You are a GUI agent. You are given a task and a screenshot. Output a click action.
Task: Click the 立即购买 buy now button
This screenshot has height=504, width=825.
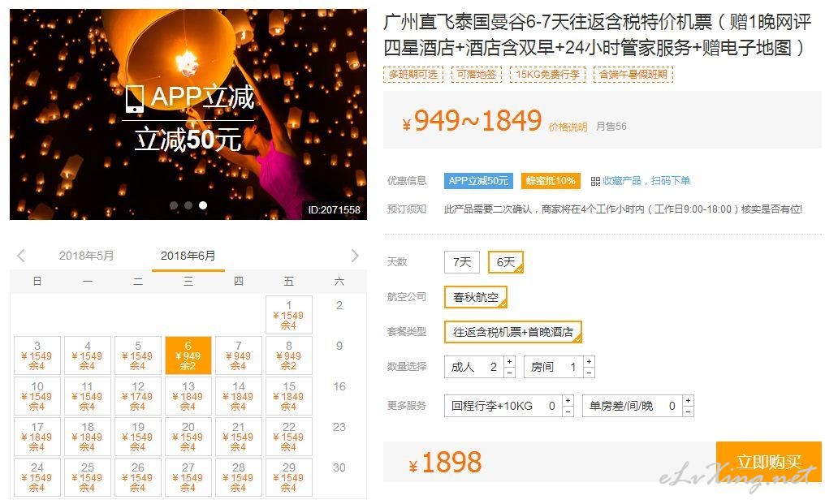pyautogui.click(x=769, y=462)
